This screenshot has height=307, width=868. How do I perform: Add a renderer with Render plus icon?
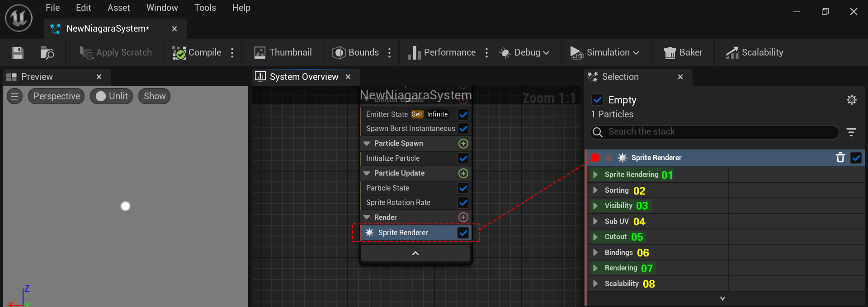(463, 217)
